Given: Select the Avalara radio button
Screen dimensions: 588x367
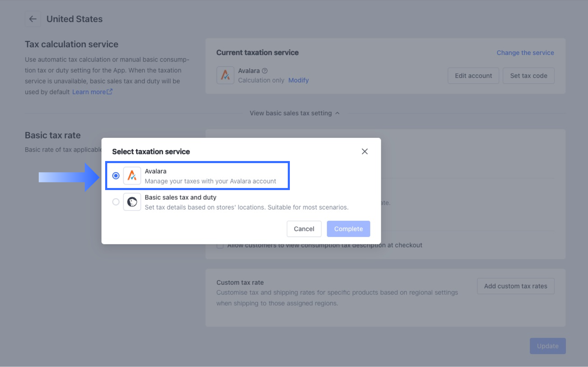Looking at the screenshot, I should click(x=116, y=176).
